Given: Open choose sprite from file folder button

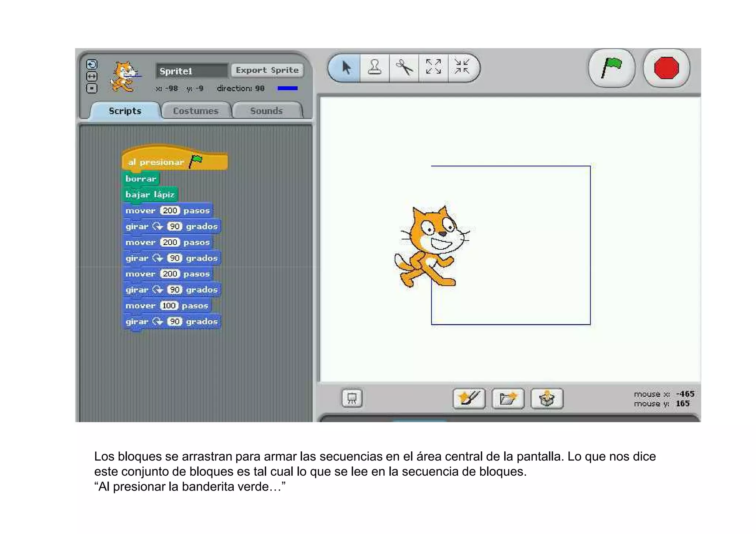Looking at the screenshot, I should [x=508, y=399].
